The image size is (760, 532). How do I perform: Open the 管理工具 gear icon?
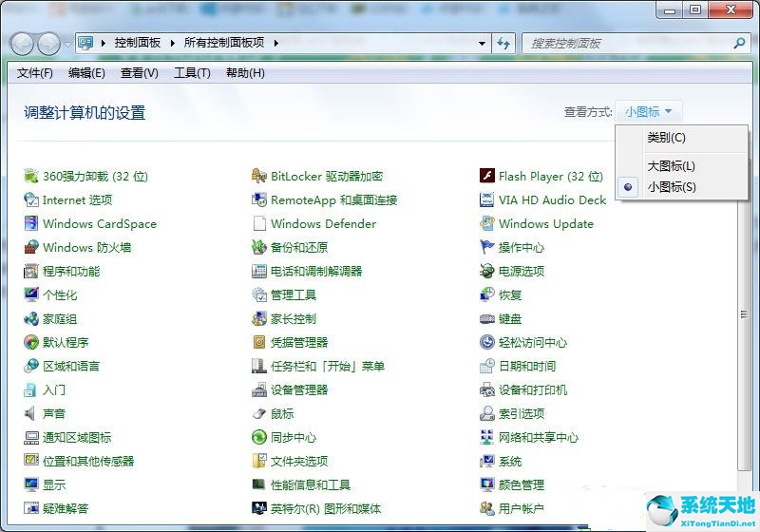point(259,294)
